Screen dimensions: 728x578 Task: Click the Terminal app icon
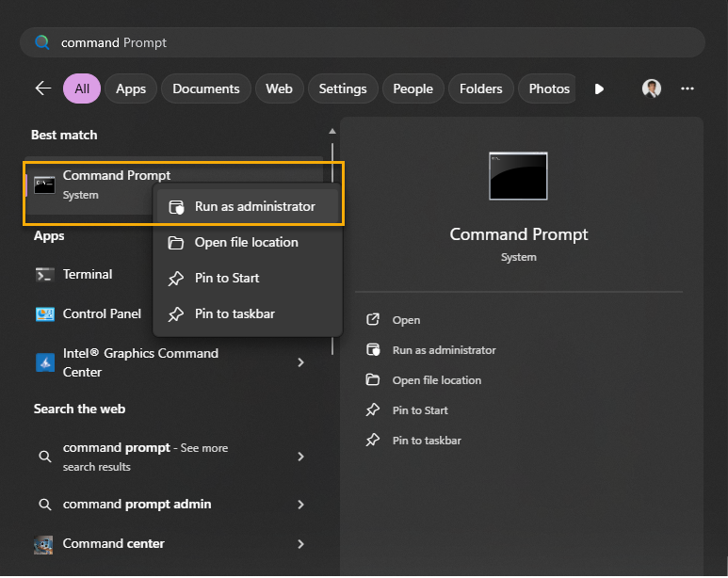[x=44, y=275]
